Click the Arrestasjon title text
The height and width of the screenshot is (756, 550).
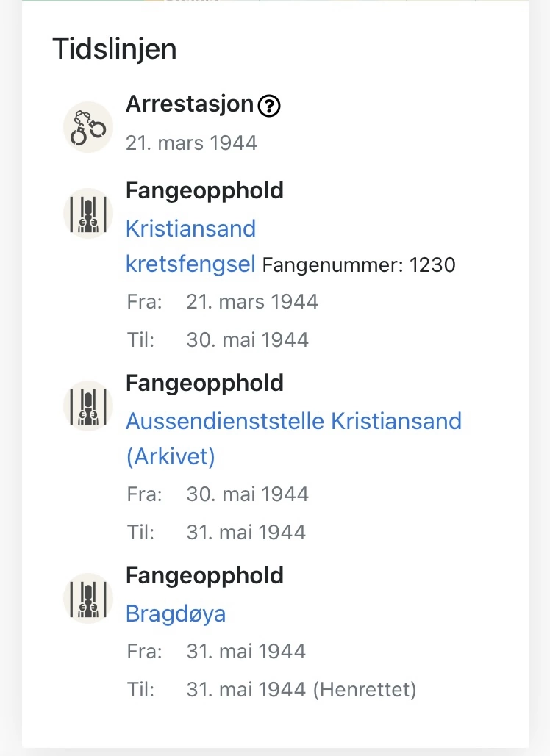(x=190, y=104)
